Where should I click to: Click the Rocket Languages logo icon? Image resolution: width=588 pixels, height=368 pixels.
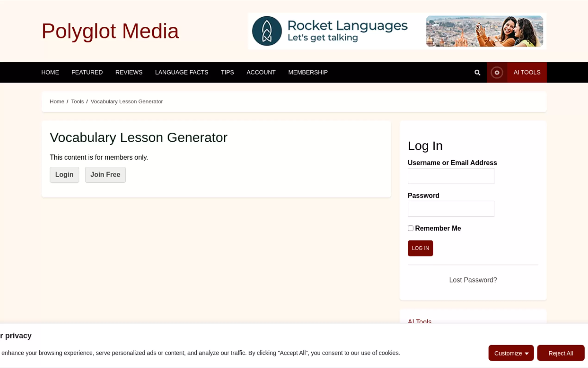pyautogui.click(x=267, y=31)
